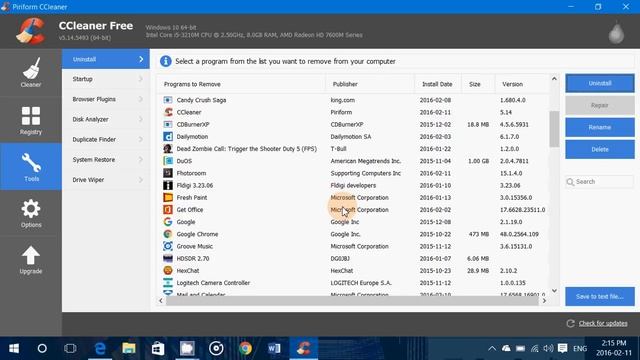Click the Delete button
This screenshot has height=360, width=640.
[x=600, y=149]
